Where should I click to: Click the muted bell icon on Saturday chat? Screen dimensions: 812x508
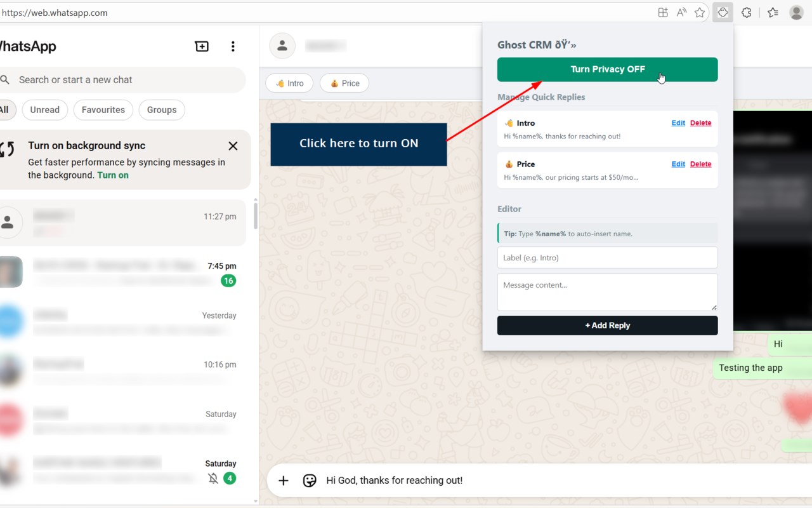[x=213, y=478]
